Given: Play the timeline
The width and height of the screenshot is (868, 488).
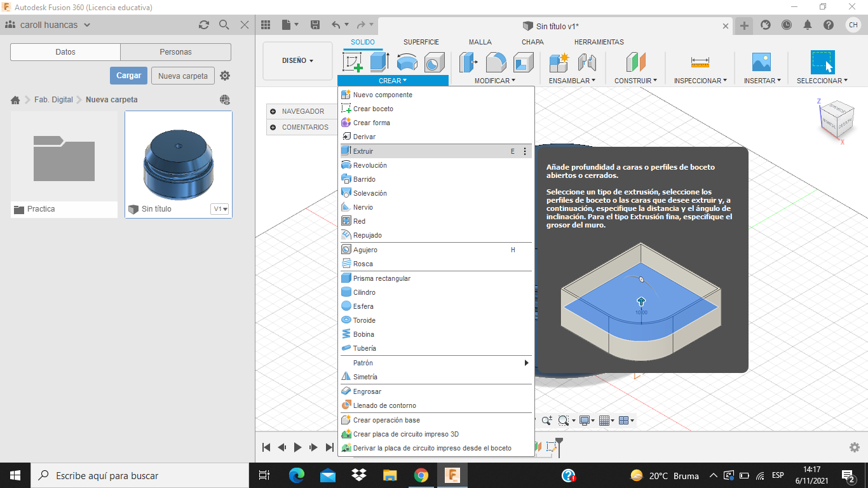Looking at the screenshot, I should [x=297, y=447].
